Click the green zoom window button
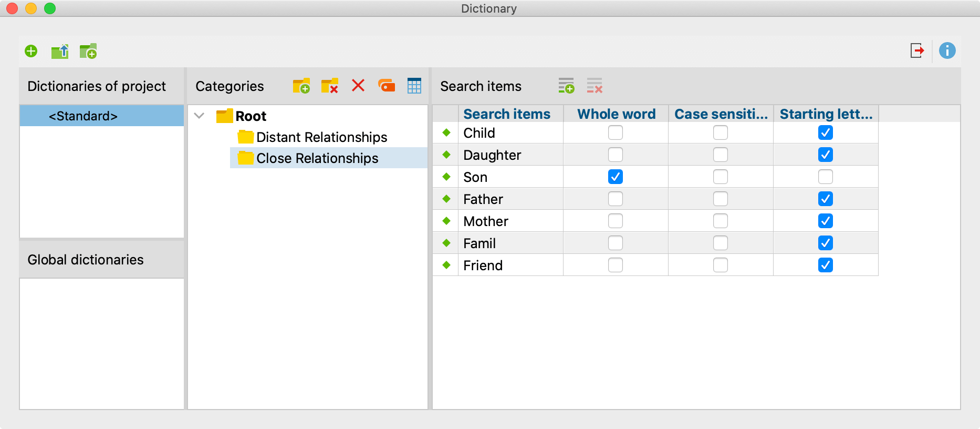 click(50, 8)
